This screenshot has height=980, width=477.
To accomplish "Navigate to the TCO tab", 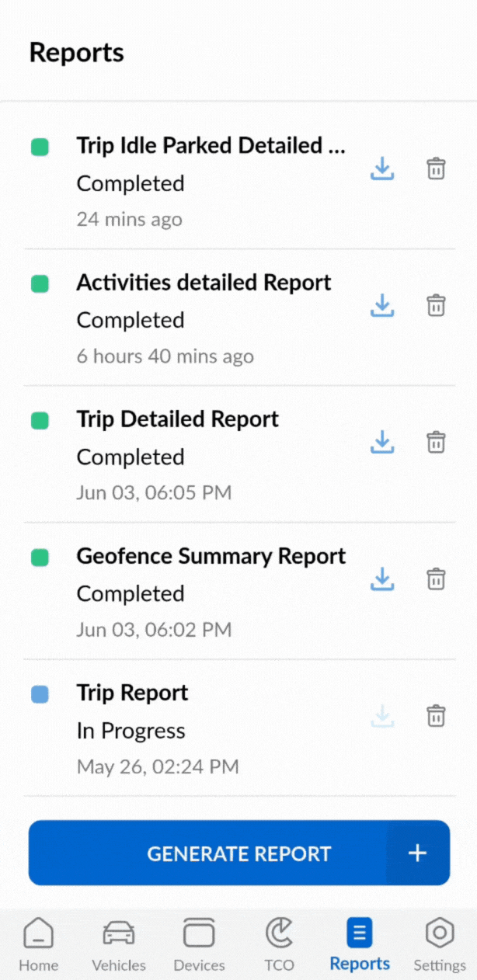I will [279, 944].
